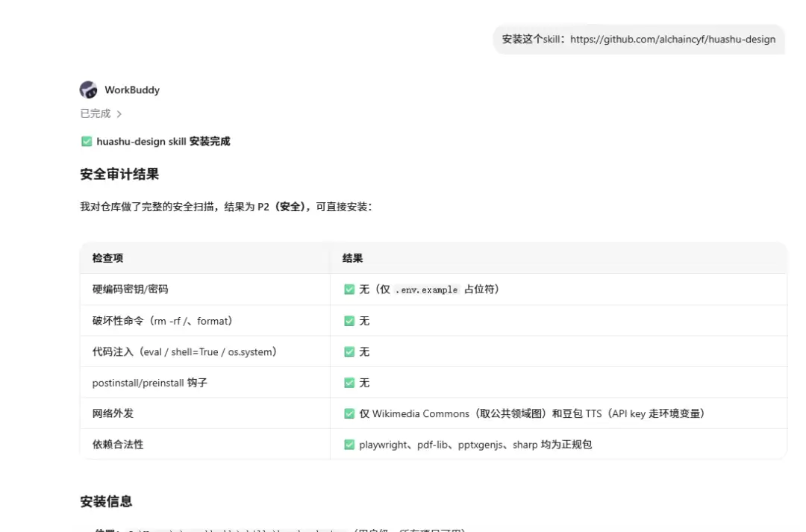Screen dimensions: 806x532
Task: Click the WorkBuddy avatar icon
Action: click(x=88, y=90)
